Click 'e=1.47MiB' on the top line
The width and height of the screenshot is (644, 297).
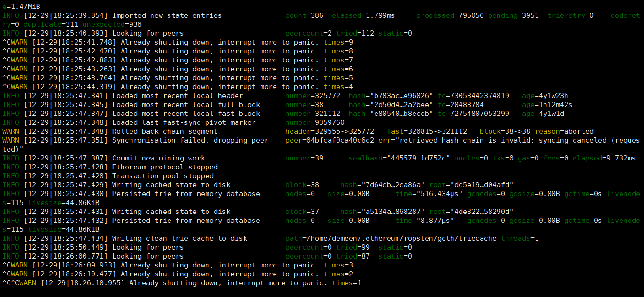pos(21,7)
